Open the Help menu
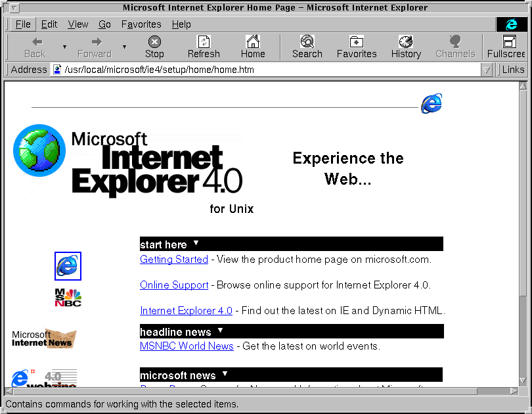Viewport: 532px width, 414px height. (181, 24)
